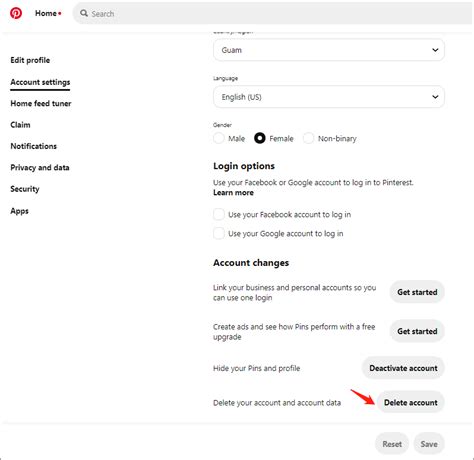The width and height of the screenshot is (474, 460).
Task: Go to Claim settings
Action: 20,125
